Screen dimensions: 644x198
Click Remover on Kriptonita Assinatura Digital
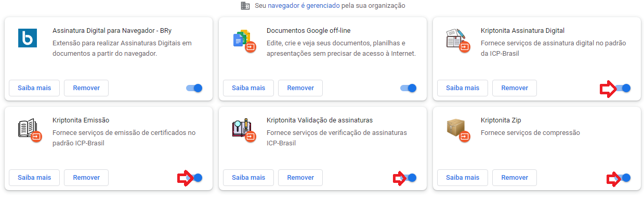point(515,88)
